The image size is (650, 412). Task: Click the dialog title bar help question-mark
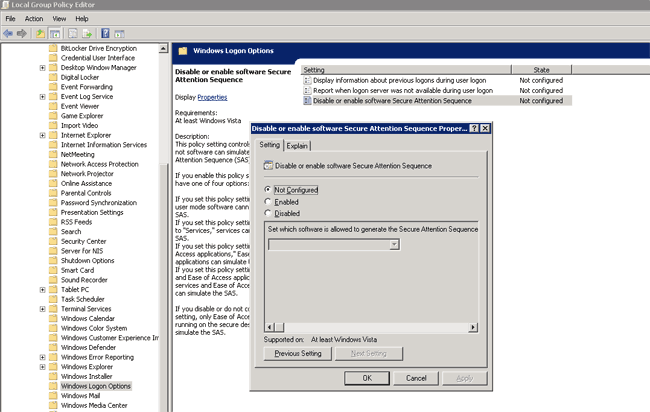click(x=474, y=128)
